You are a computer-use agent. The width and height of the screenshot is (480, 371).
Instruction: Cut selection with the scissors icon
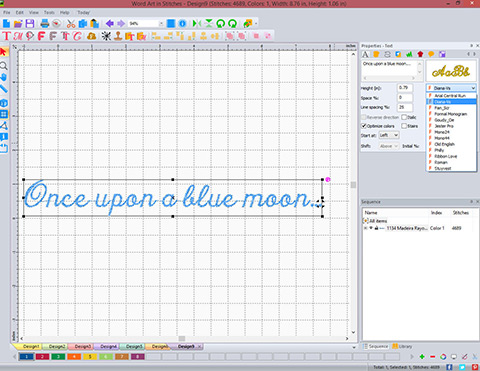click(71, 24)
